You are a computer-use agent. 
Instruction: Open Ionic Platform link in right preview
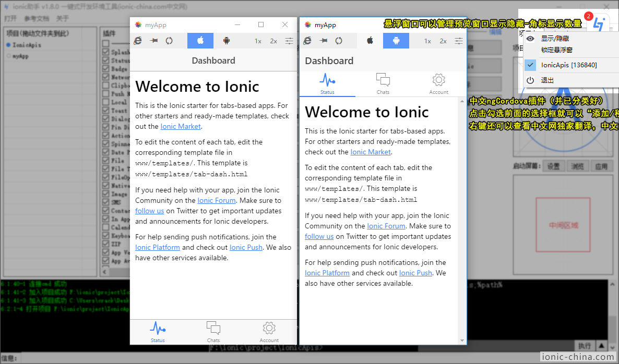pos(327,273)
